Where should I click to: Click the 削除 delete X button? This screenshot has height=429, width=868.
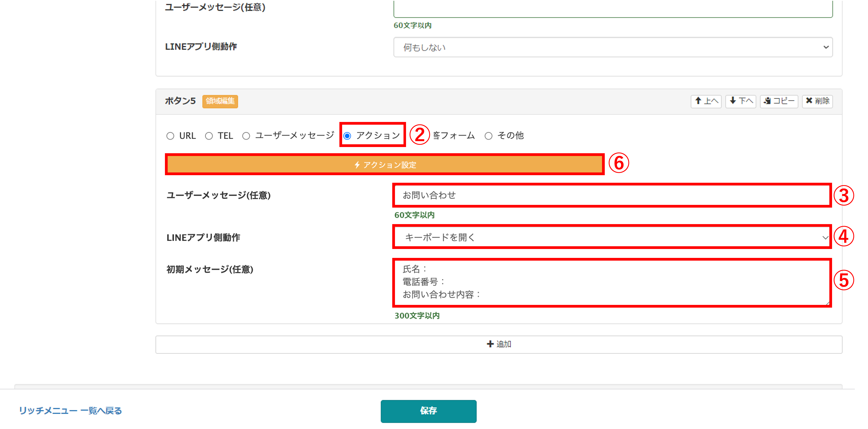tap(817, 101)
